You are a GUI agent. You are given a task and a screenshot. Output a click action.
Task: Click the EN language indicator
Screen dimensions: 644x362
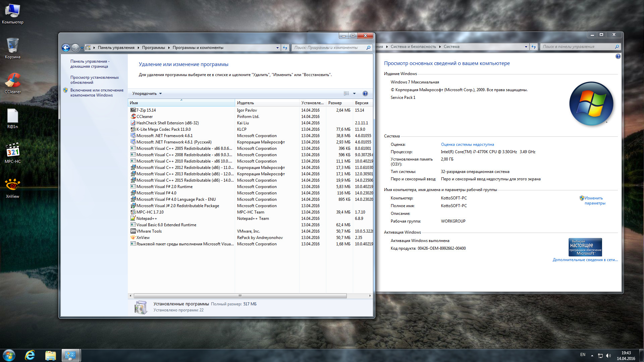583,355
